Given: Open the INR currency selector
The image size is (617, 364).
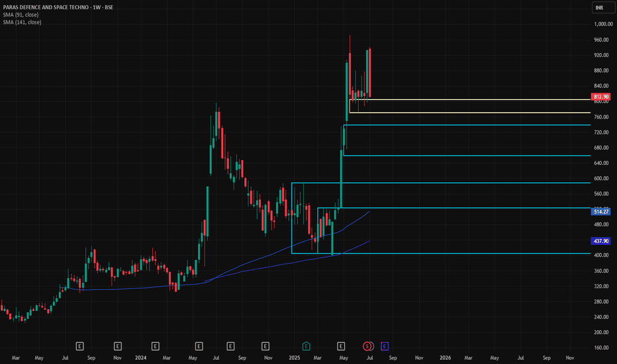Looking at the screenshot, I should (603, 7).
